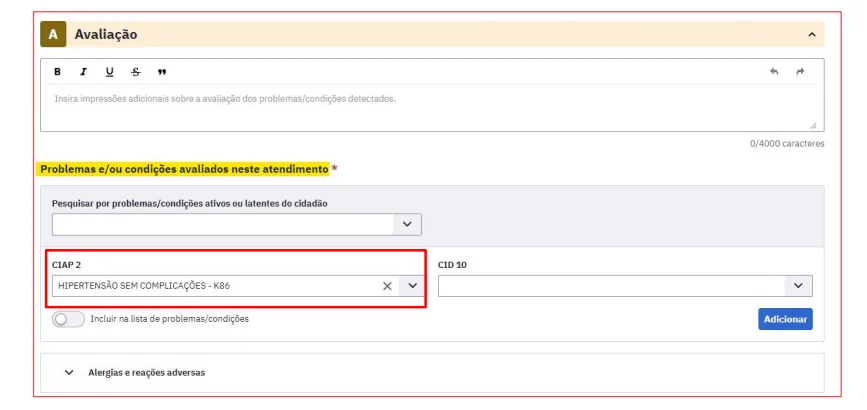Apply italic formatting in the editor
Image resolution: width=867 pixels, height=410 pixels.
83,72
